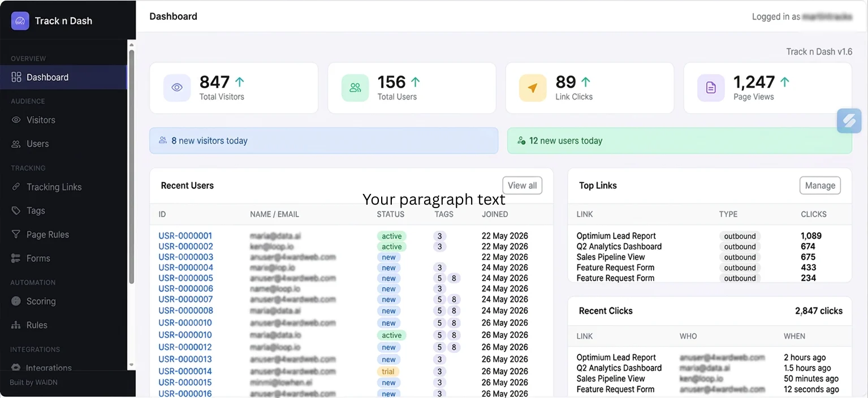Click Built by WAIDN footer text
868x398 pixels.
pyautogui.click(x=34, y=383)
